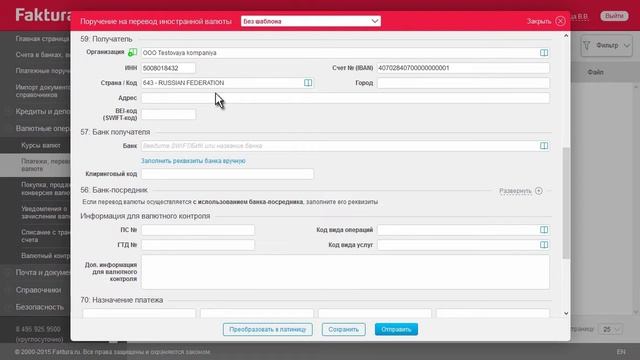Click the Код вида услуг input field
Viewport: 640px width, 360px height.
coord(463,244)
